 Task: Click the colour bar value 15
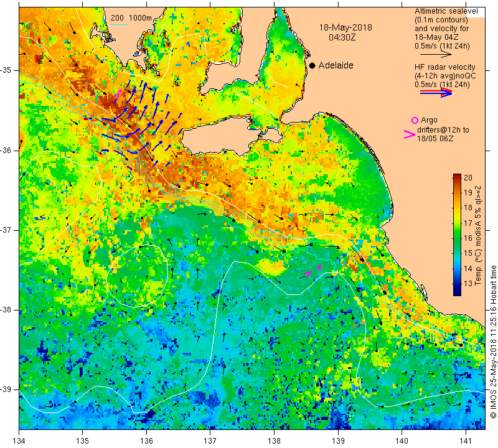(x=468, y=253)
